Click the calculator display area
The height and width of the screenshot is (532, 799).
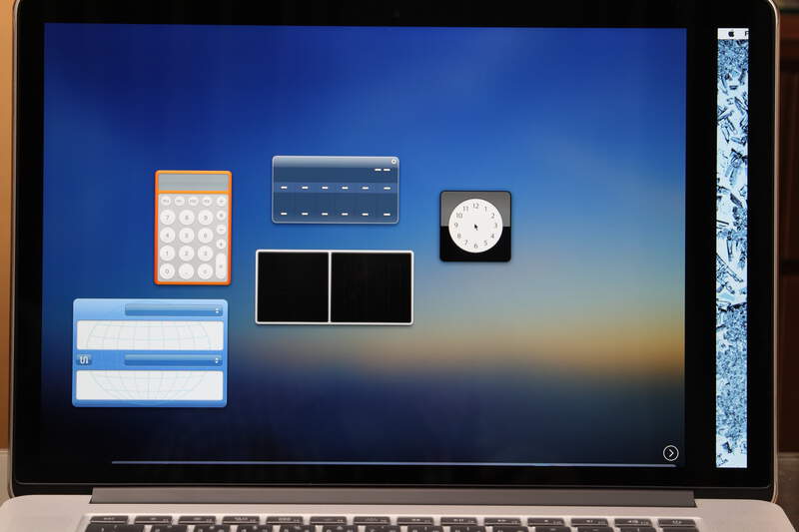(193, 183)
